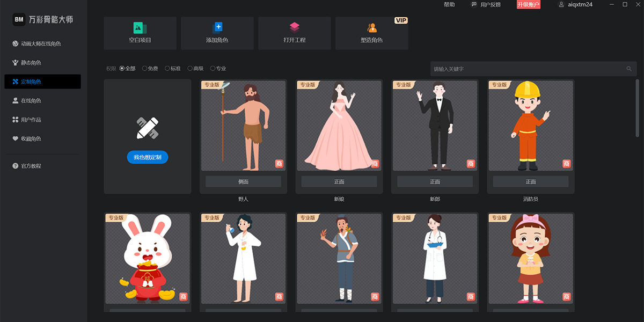
Task: Click the 侧面 button under the caveman character
Action: tap(243, 182)
